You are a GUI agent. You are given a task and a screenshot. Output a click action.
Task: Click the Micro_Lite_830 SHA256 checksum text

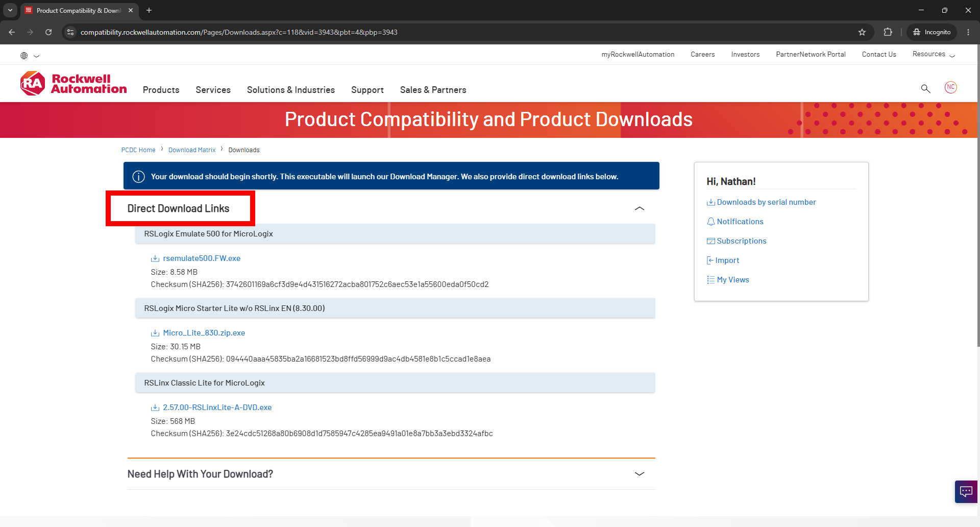(321, 359)
